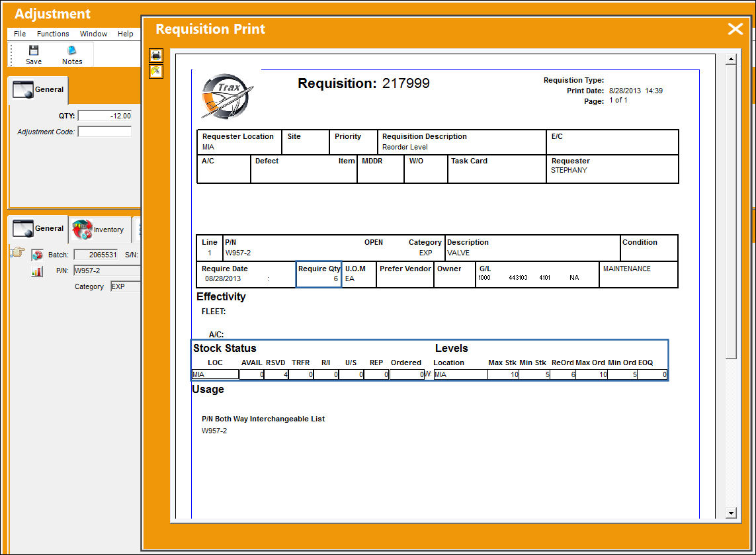
Task: Click the Stock Status LOC cell MIA
Action: [215, 374]
